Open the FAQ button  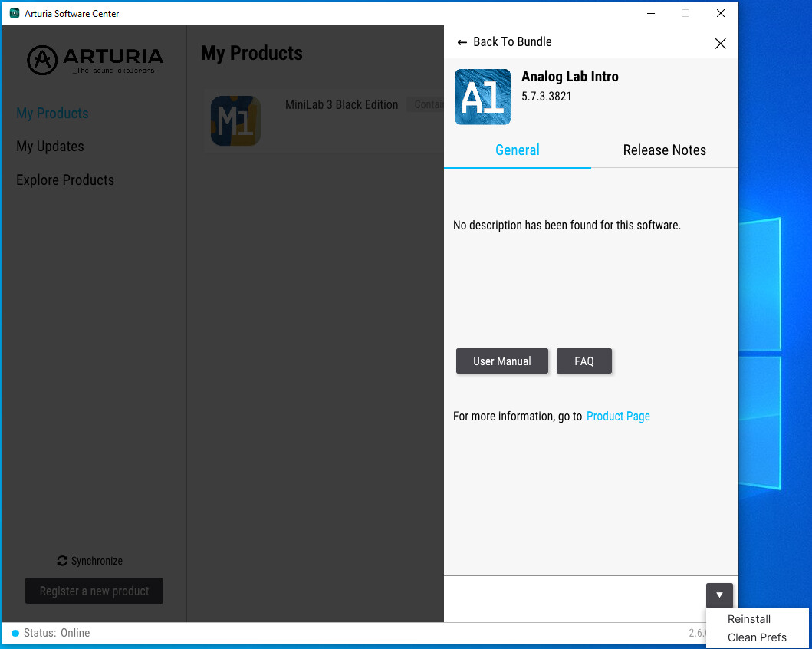[584, 361]
